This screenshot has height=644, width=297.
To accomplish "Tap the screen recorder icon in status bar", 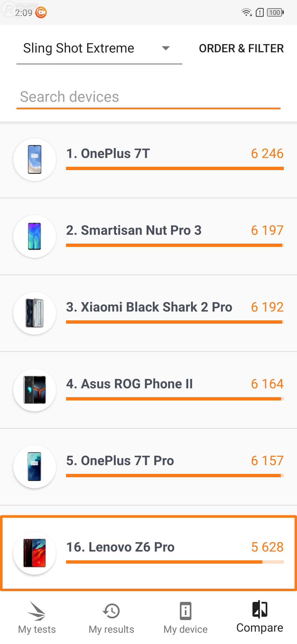I will click(x=41, y=12).
